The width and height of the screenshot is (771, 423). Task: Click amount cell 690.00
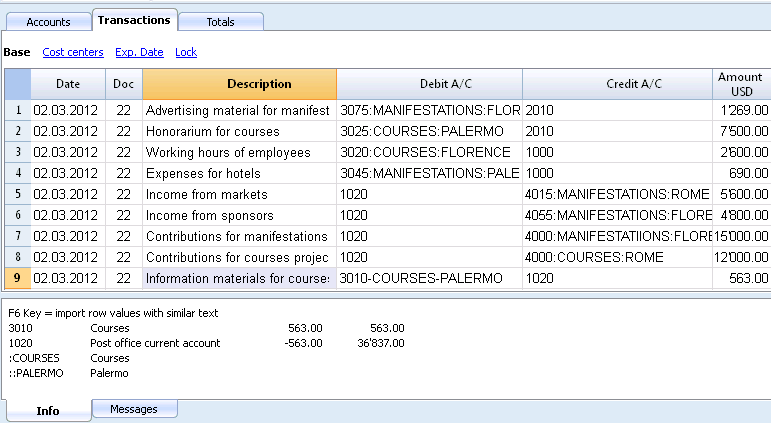(741, 173)
